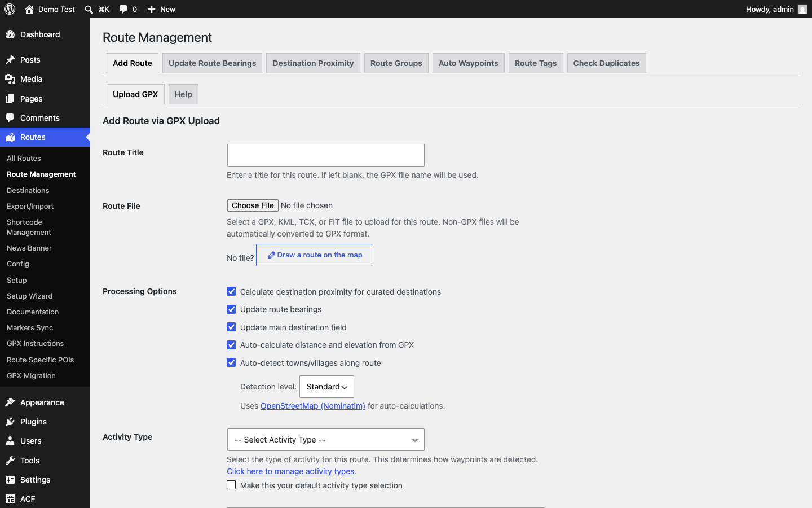Follow the OpenStreetMap (Nominatim) link
This screenshot has height=508, width=812.
(x=313, y=406)
